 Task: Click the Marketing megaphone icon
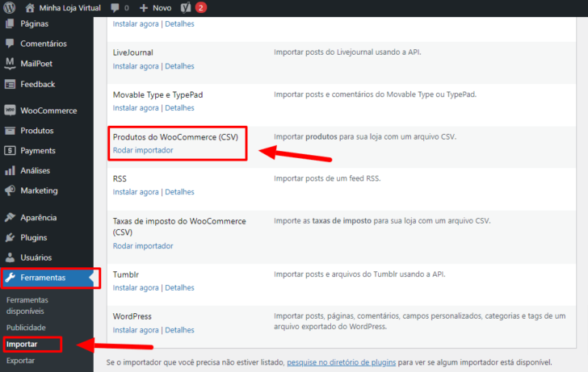tap(10, 190)
